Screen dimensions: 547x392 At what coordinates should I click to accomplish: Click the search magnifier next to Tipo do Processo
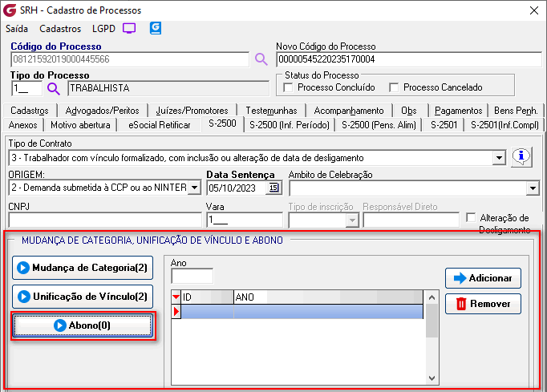(54, 88)
